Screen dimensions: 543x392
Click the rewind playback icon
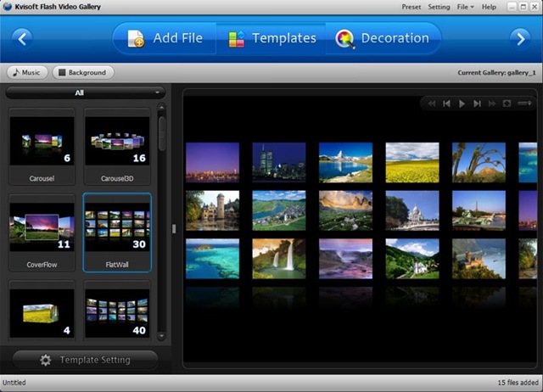(432, 104)
